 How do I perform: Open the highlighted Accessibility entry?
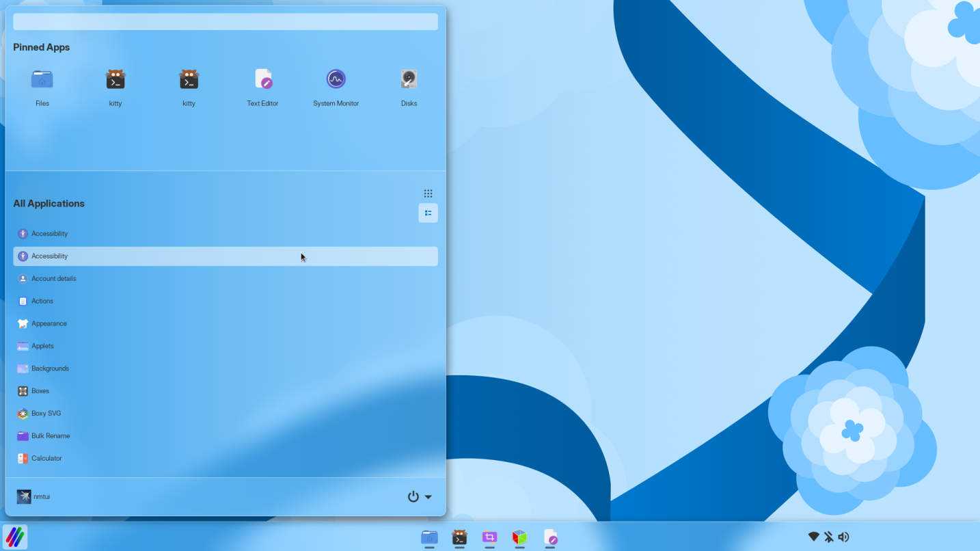point(226,256)
